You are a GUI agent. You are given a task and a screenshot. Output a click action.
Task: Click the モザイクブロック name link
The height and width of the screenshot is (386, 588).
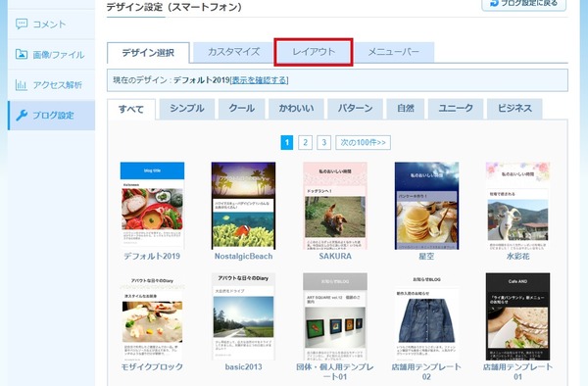click(x=152, y=366)
